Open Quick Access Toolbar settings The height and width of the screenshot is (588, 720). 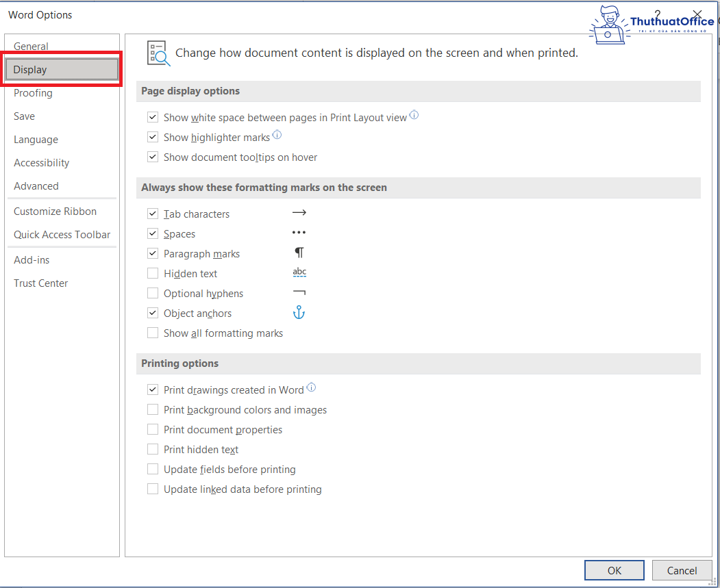click(x=62, y=235)
